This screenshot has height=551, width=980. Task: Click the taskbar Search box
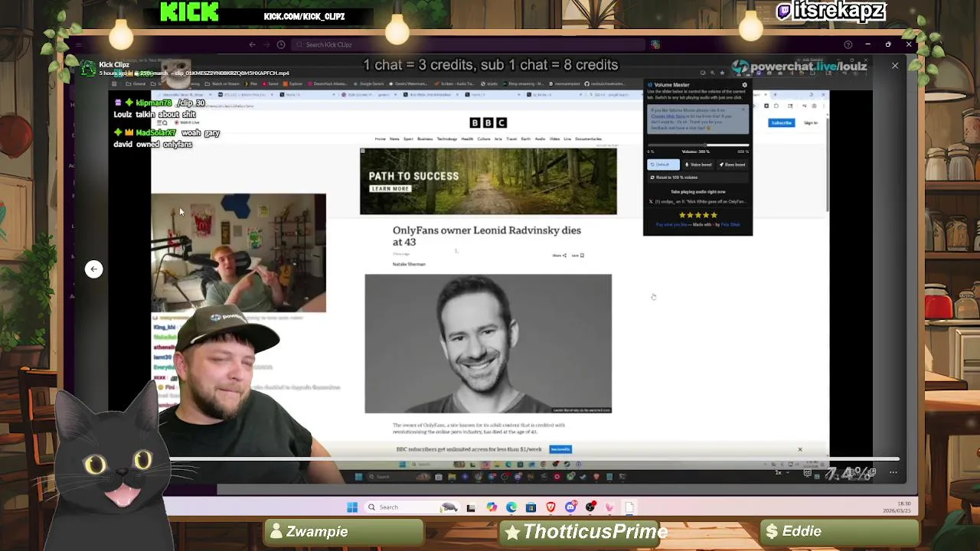pos(411,507)
